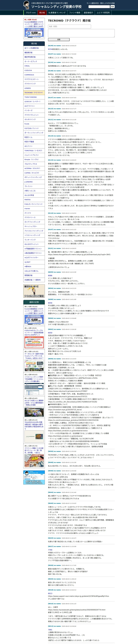The height and width of the screenshot is (644, 138).
Task: Open post number [8115] anchor
Action: (51, 160)
